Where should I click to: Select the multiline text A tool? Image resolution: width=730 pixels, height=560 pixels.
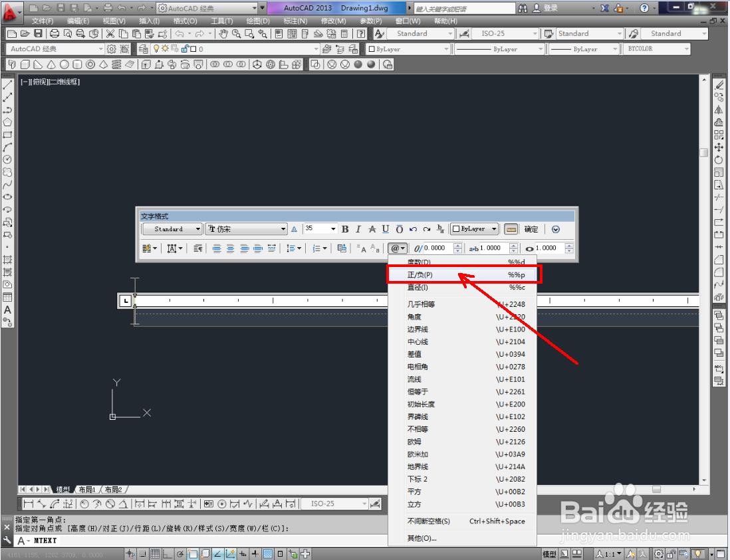pyautogui.click(x=7, y=310)
